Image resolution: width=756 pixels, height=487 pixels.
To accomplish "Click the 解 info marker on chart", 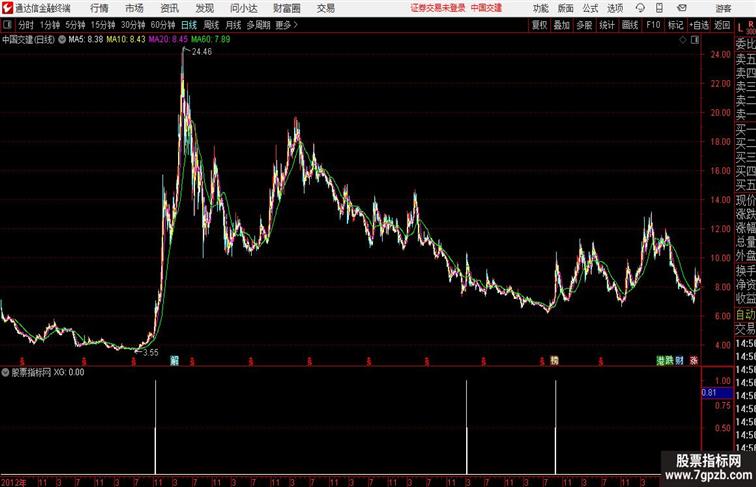I will coord(175,360).
